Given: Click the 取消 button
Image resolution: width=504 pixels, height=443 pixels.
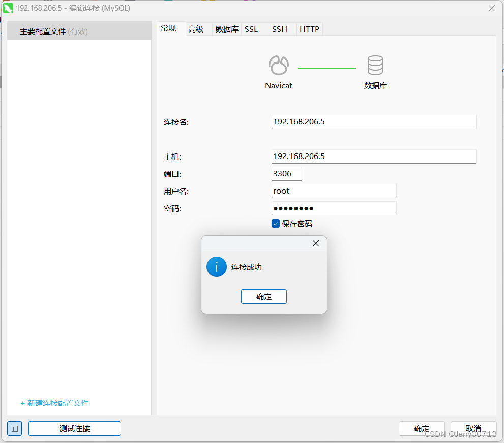Looking at the screenshot, I should tap(473, 428).
